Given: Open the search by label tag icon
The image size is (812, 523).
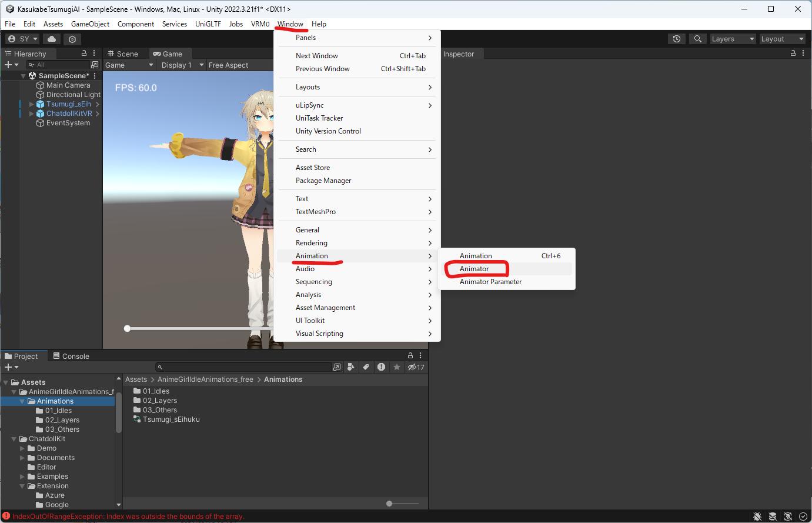Looking at the screenshot, I should (x=366, y=367).
